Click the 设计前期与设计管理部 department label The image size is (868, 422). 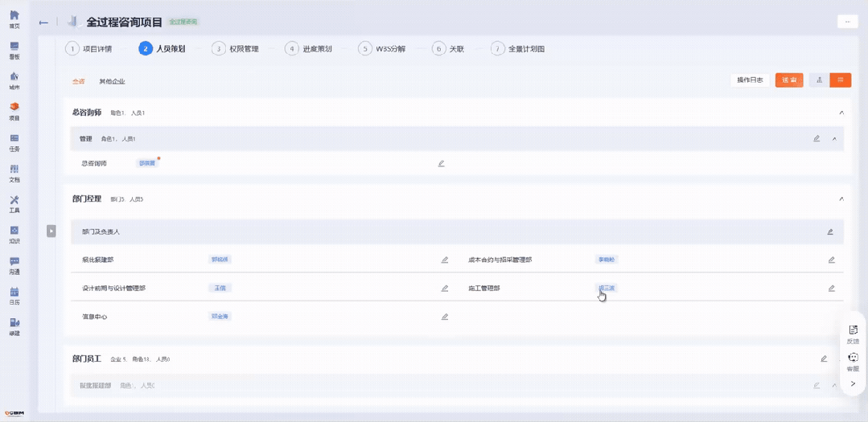(x=113, y=288)
